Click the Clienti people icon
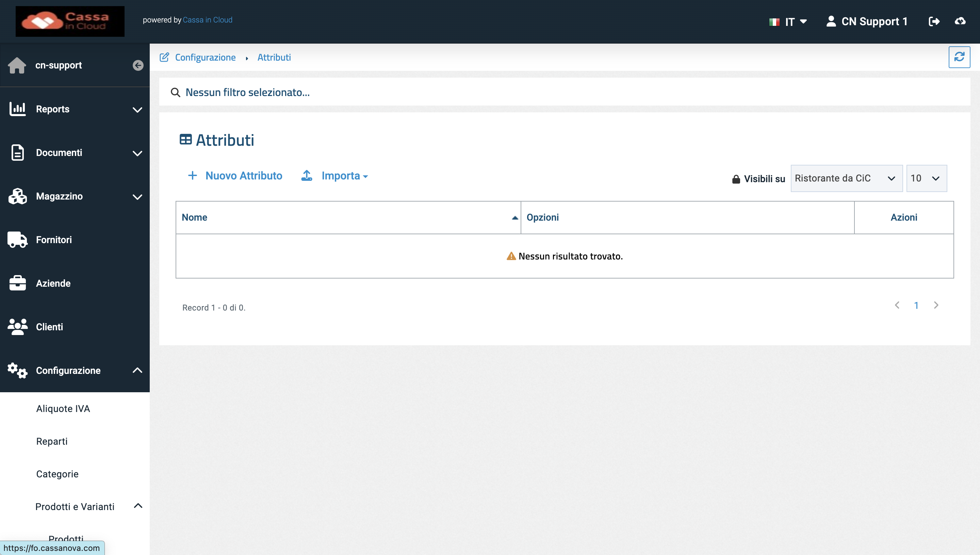The image size is (980, 555). click(17, 327)
